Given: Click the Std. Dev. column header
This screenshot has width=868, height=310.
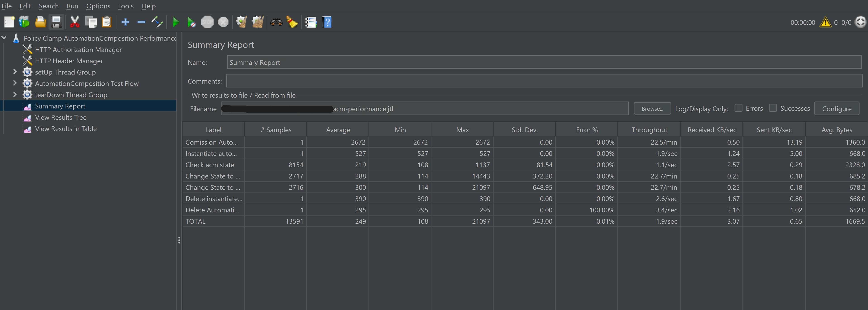Looking at the screenshot, I should pos(524,130).
